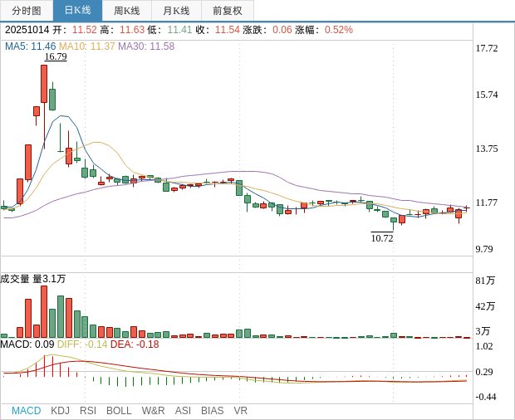Click the 10.72 low price label
Image resolution: width=515 pixels, height=420 pixels.
[x=382, y=238]
